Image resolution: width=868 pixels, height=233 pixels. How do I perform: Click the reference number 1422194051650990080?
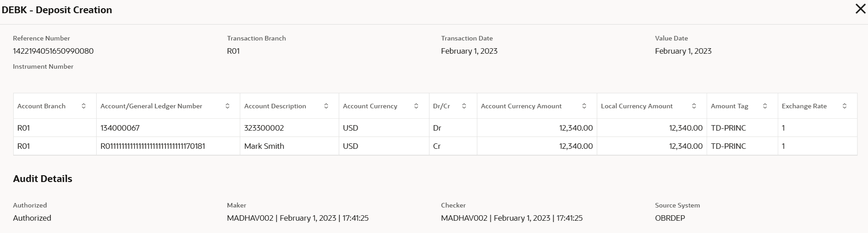point(53,51)
